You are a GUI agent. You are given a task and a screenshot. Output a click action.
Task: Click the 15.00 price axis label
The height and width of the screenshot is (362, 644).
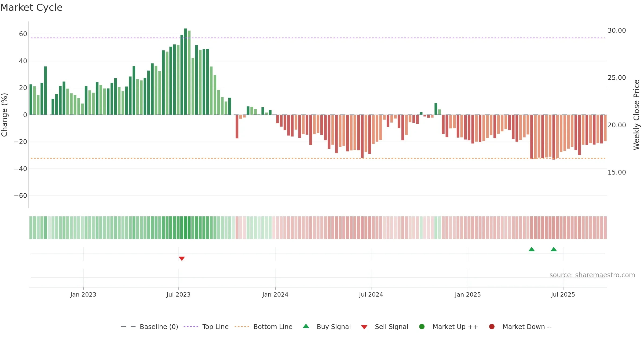tap(617, 172)
